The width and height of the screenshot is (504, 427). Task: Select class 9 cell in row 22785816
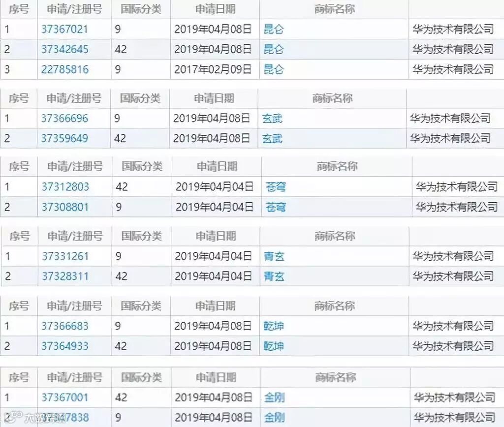118,69
